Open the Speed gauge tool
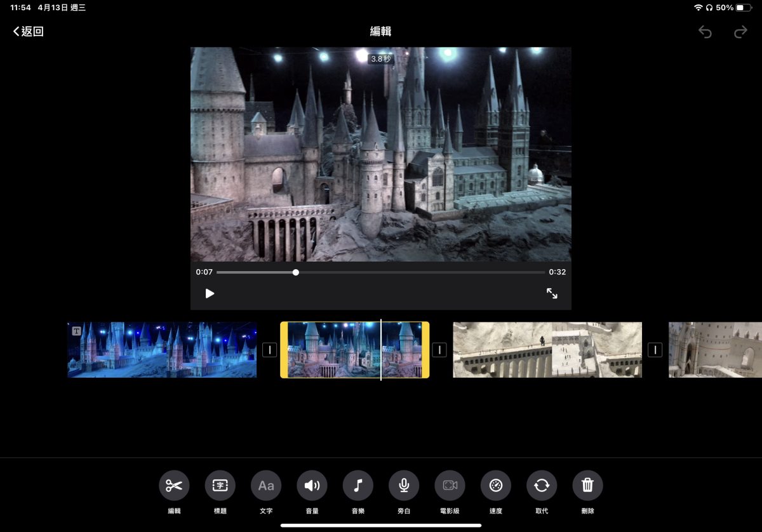Image resolution: width=762 pixels, height=532 pixels. click(x=496, y=486)
